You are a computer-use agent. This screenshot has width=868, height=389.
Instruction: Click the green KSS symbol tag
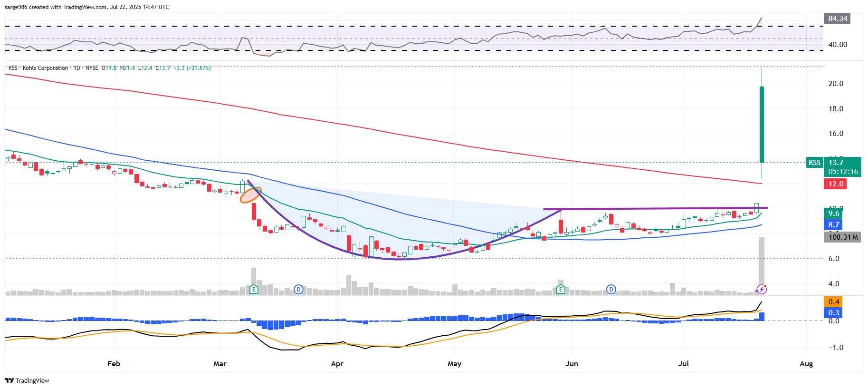point(814,163)
